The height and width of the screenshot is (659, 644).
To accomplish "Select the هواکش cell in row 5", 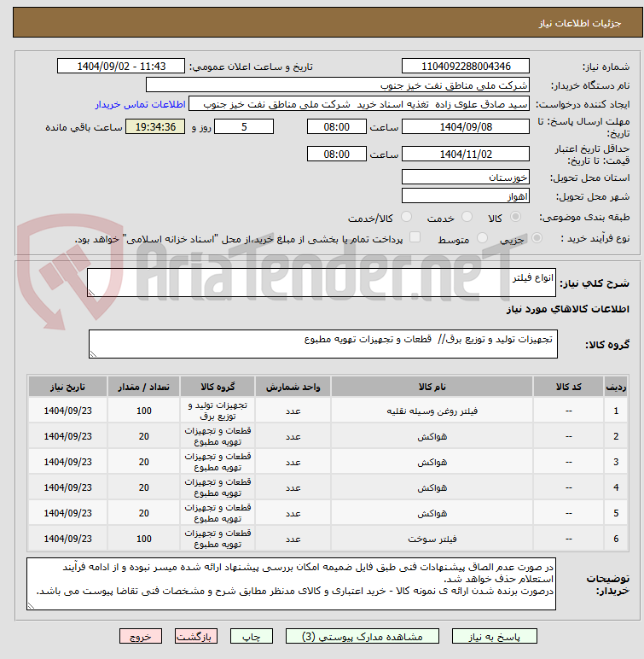I will (432, 513).
